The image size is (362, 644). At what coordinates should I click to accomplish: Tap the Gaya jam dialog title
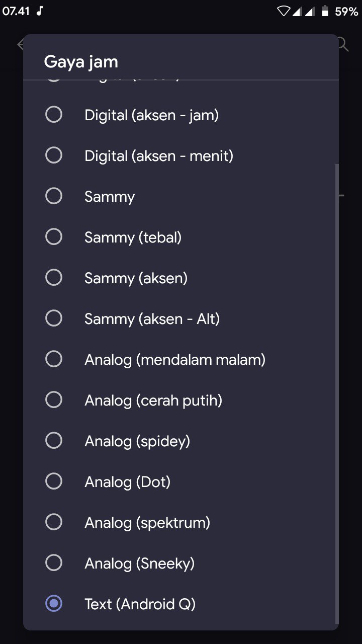tap(81, 62)
